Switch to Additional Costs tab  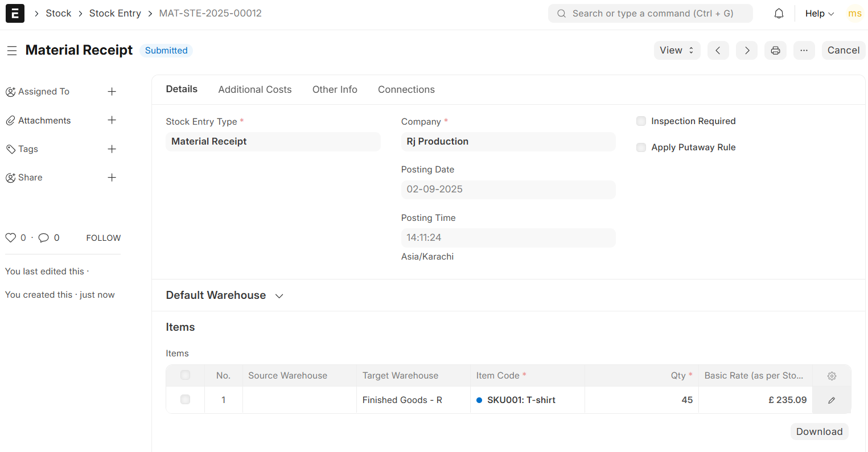coord(255,89)
